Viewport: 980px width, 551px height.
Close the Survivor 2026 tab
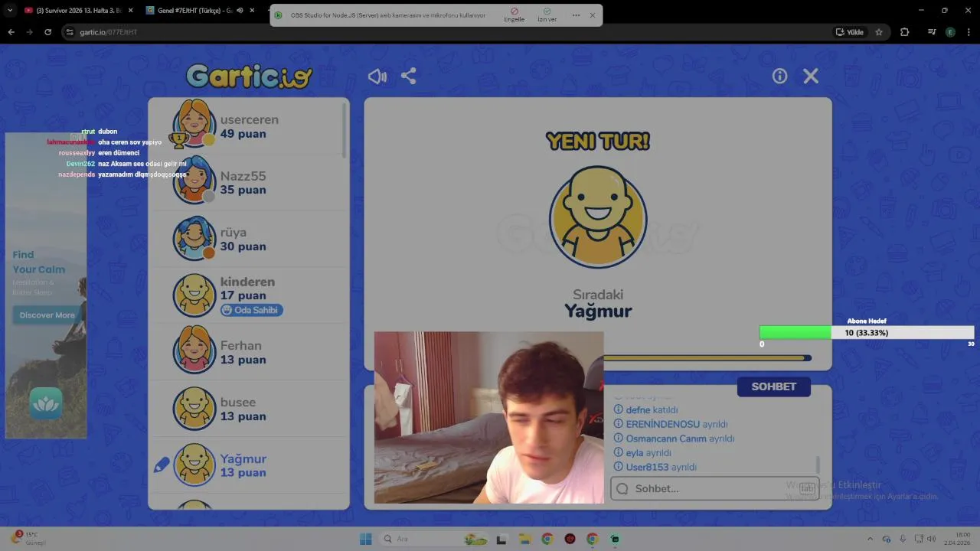tap(130, 11)
